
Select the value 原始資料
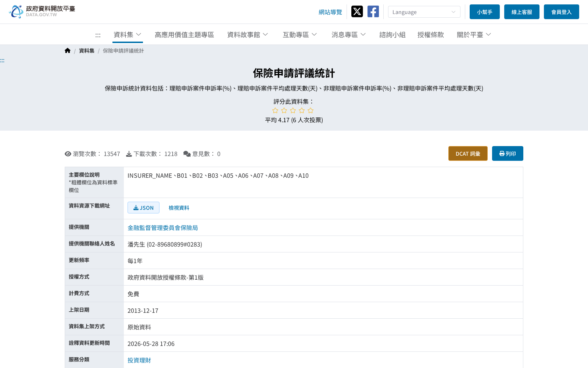pos(139,327)
